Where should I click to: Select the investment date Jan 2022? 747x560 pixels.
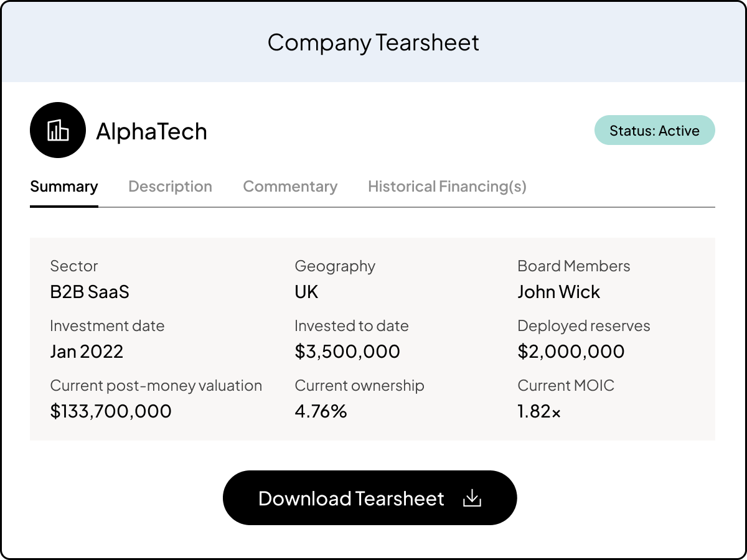(x=87, y=351)
